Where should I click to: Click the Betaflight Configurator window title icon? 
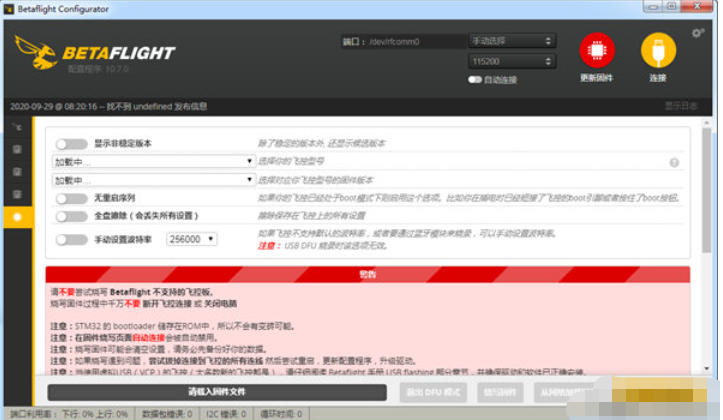pyautogui.click(x=9, y=9)
